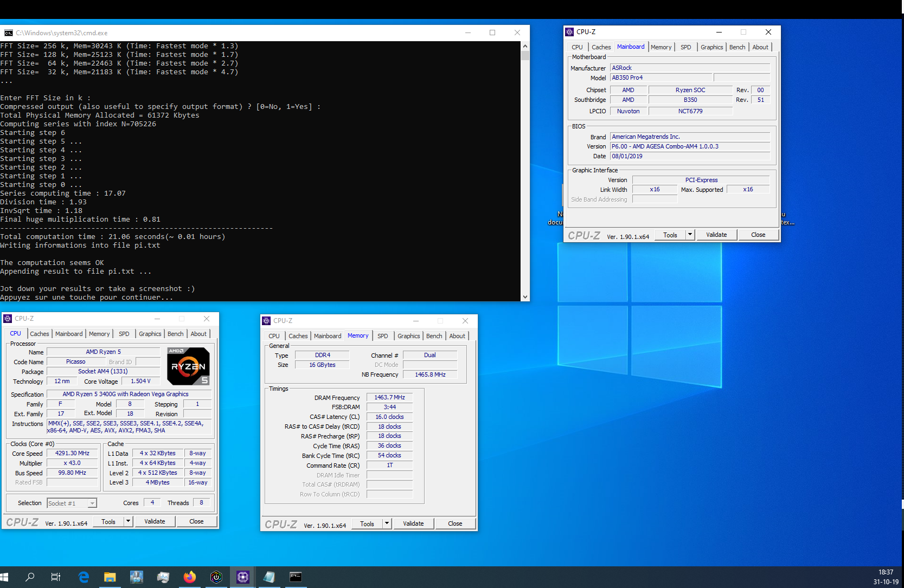Switch to cmd.exe via taskbar icon
The height and width of the screenshot is (588, 904).
coord(296,577)
